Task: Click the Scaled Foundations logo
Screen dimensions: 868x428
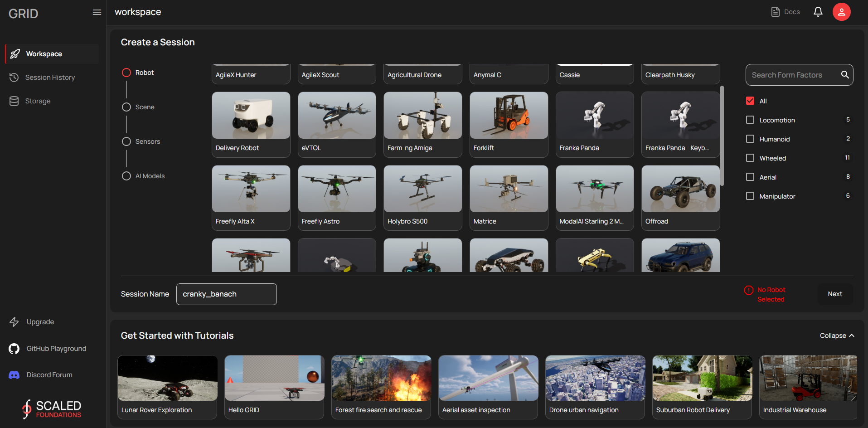Action: click(52, 409)
